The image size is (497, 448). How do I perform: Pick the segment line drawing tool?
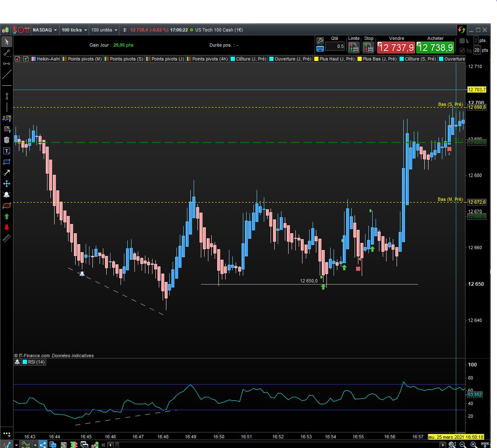coord(7,53)
